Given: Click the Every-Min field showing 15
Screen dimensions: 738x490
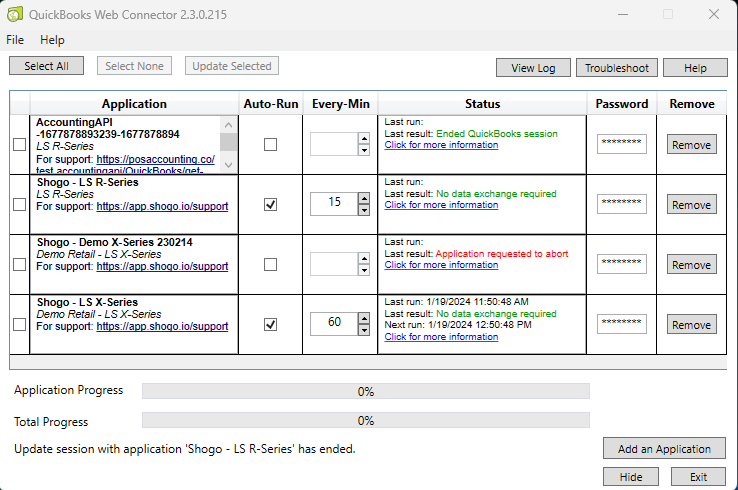Looking at the screenshot, I should 334,204.
